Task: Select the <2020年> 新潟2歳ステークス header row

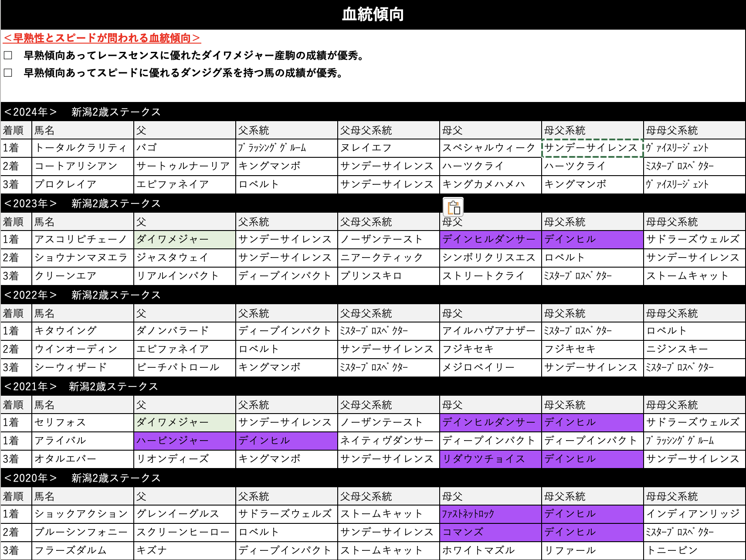Action: [x=373, y=478]
